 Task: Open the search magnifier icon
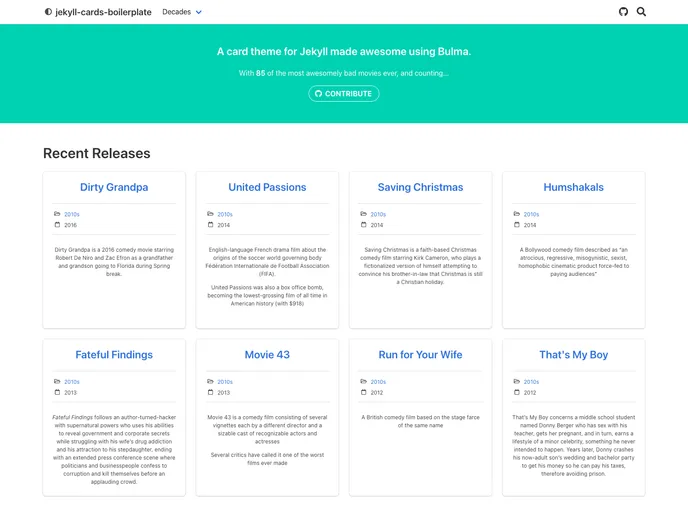pyautogui.click(x=641, y=12)
